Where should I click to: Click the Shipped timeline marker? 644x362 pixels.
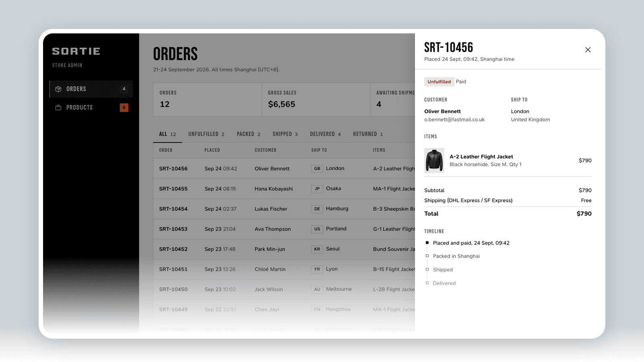427,269
